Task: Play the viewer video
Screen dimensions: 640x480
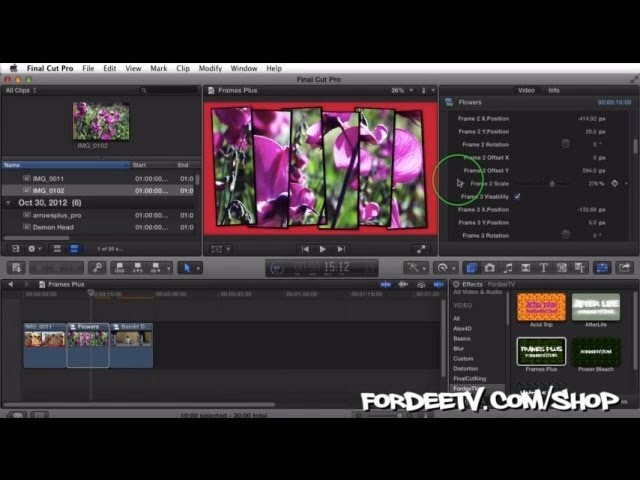Action: click(323, 249)
